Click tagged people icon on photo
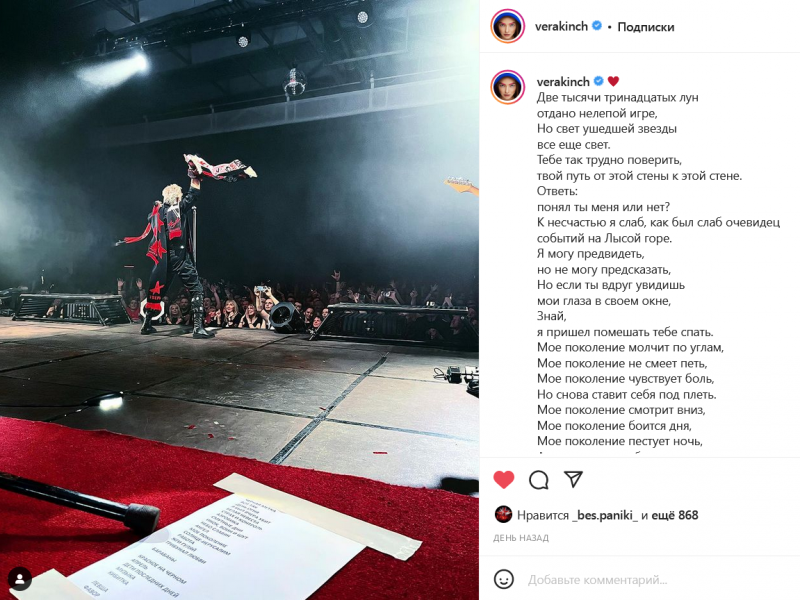The height and width of the screenshot is (600, 800). [20, 579]
